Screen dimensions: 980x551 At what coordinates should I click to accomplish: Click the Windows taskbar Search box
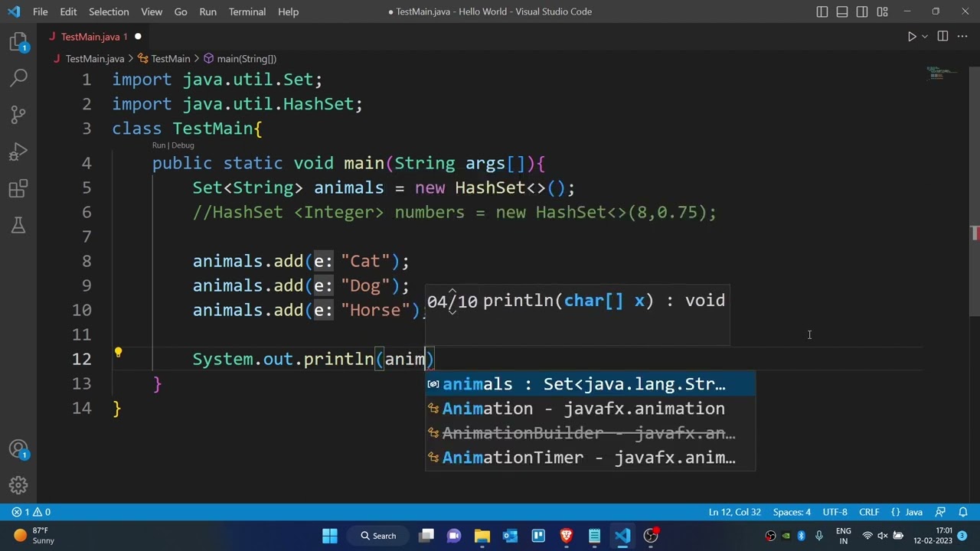tap(378, 536)
